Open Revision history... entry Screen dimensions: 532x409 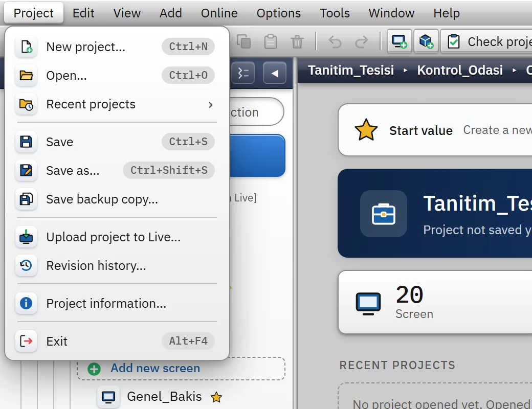pos(117,265)
